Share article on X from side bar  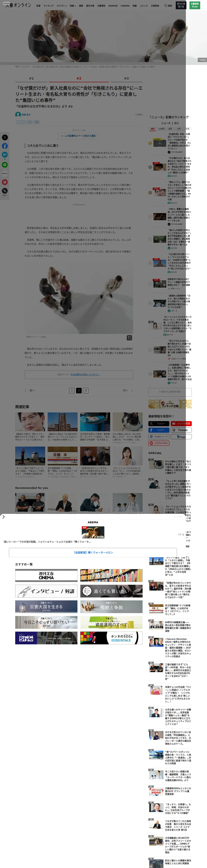tap(5, 137)
